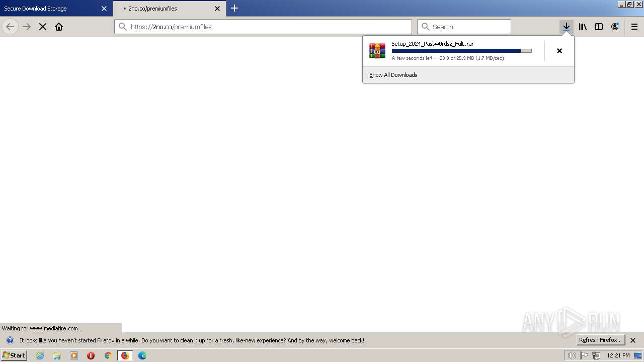The image size is (644, 362).
Task: Open the Firefox home page
Action: (x=59, y=27)
